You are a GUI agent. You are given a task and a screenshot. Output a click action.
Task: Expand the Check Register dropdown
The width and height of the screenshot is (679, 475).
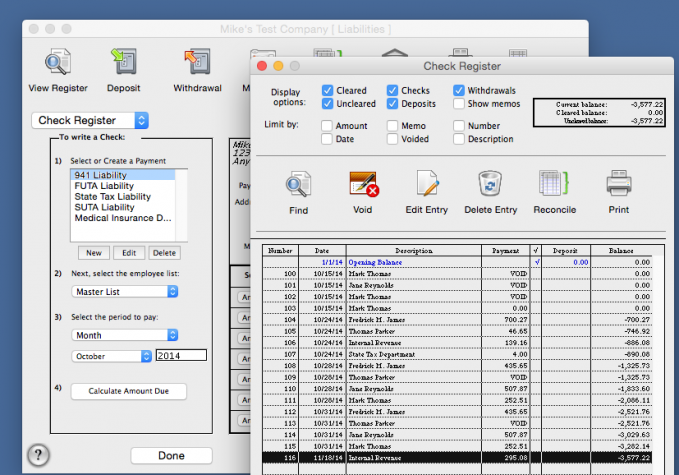pyautogui.click(x=90, y=121)
